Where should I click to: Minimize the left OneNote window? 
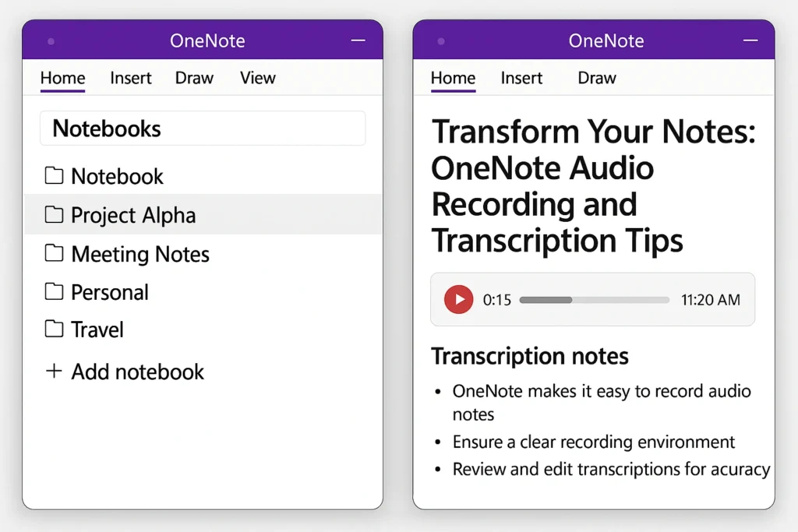click(x=358, y=41)
